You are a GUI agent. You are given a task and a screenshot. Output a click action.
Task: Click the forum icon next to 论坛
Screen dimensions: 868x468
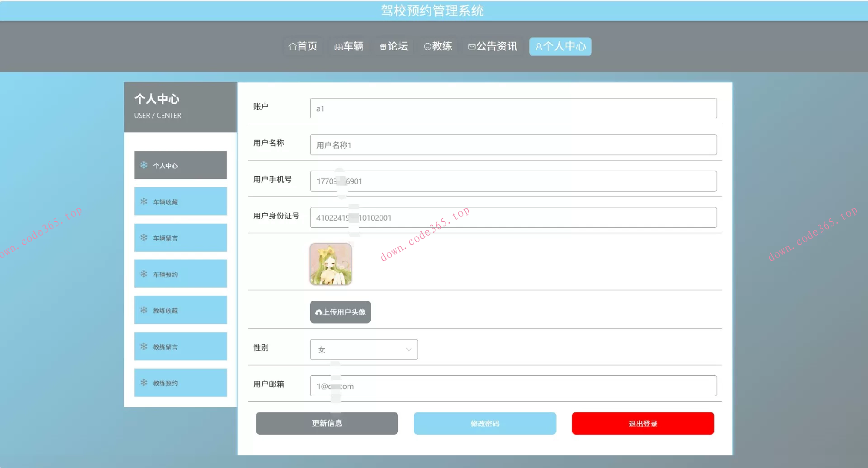click(x=383, y=47)
